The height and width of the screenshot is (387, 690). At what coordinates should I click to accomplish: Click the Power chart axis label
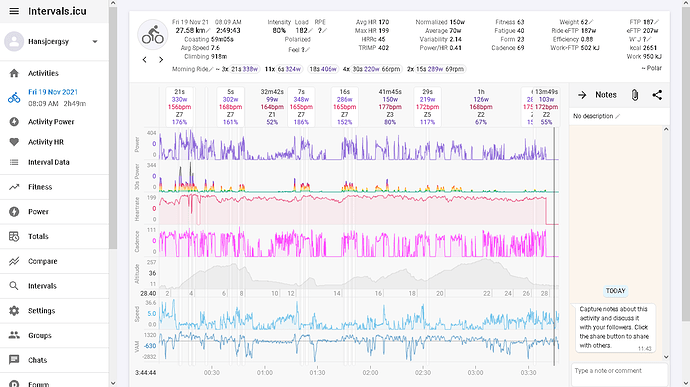137,144
